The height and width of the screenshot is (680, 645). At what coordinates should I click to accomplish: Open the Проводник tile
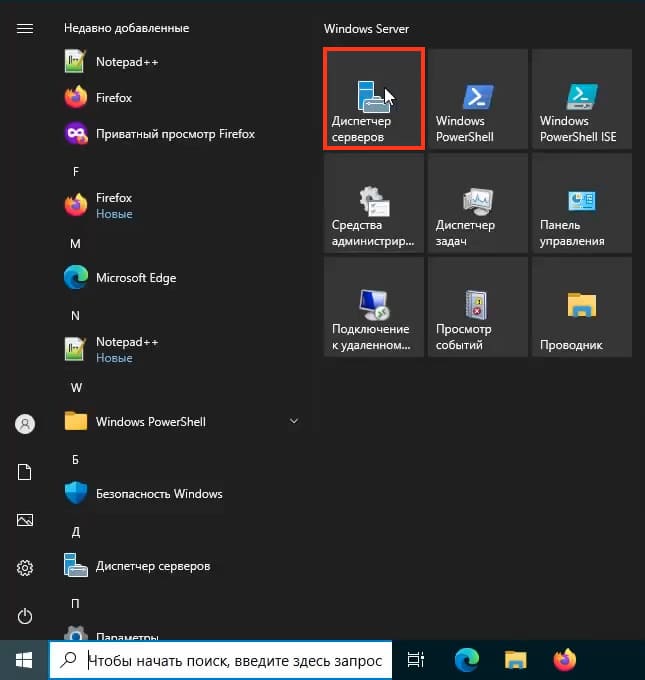pos(582,307)
